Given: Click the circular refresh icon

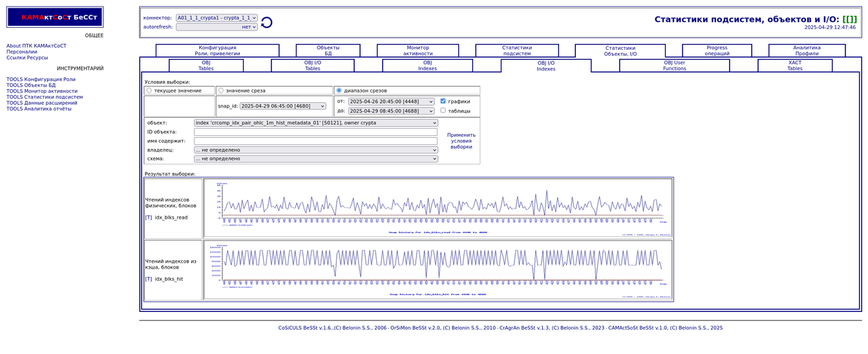Looking at the screenshot, I should 266,23.
